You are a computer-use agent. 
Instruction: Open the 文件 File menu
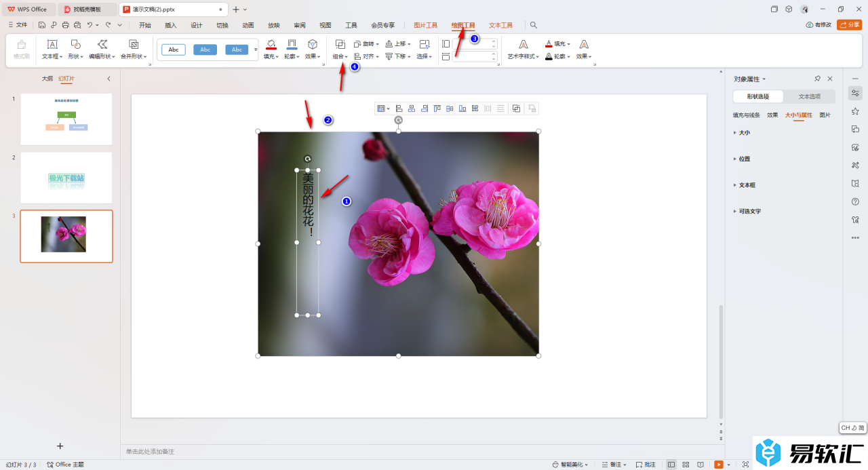click(x=18, y=25)
